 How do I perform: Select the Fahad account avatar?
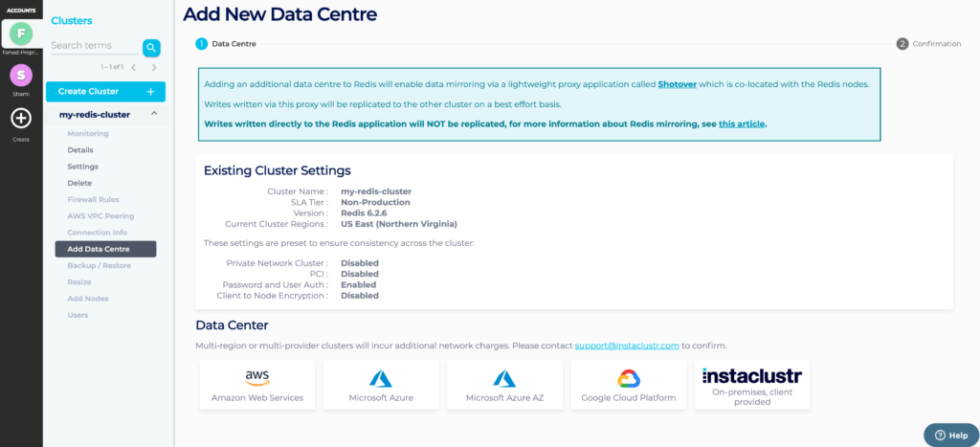(21, 34)
